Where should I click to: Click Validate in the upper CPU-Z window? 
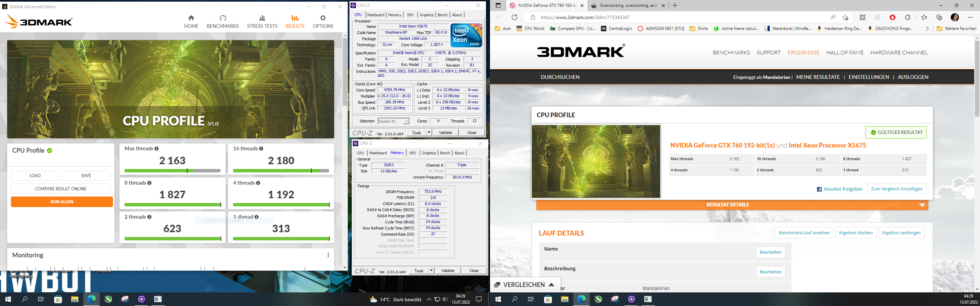point(445,133)
